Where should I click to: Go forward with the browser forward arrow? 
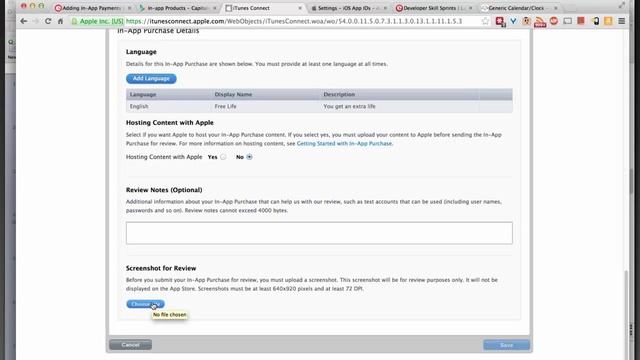tap(36, 21)
